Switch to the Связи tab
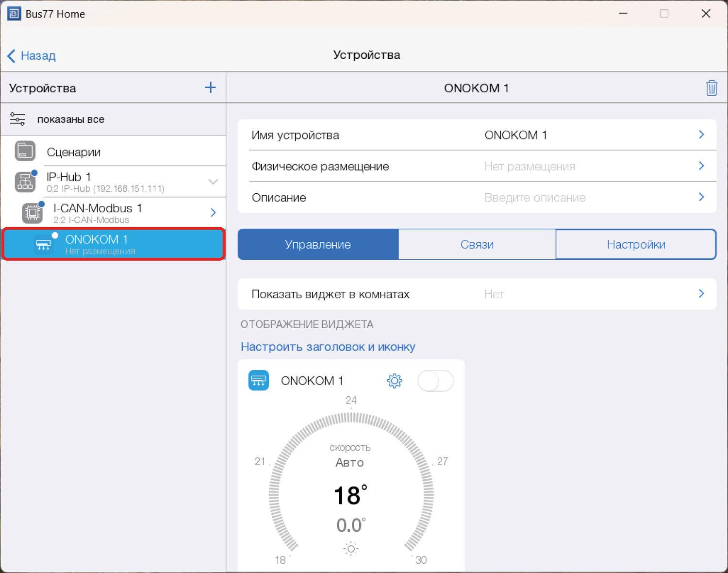728x573 pixels. click(x=477, y=245)
